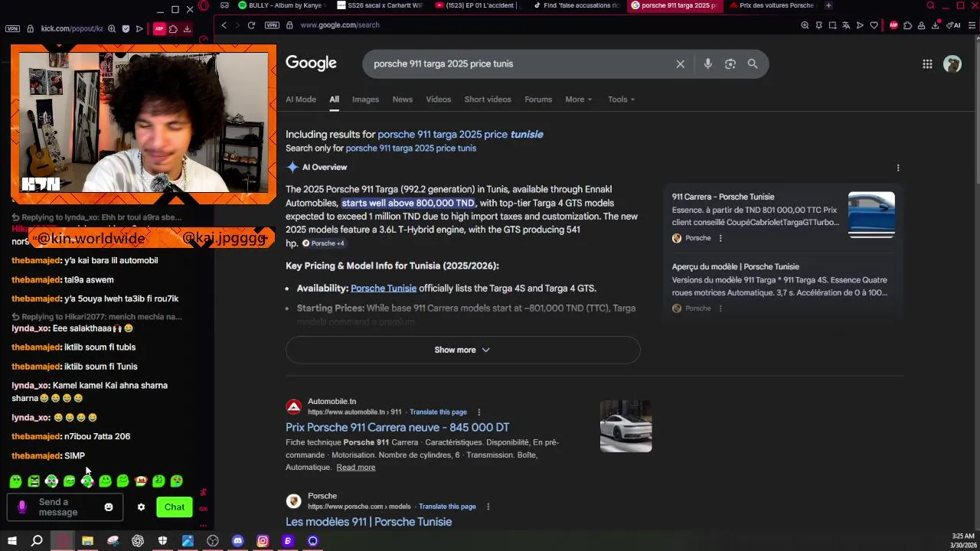Open the main browser extensions puzzle icon
The image size is (980, 551).
click(907, 25)
